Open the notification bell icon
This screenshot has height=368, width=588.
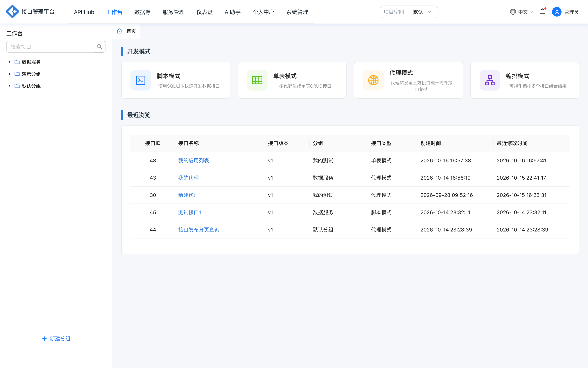(x=542, y=12)
